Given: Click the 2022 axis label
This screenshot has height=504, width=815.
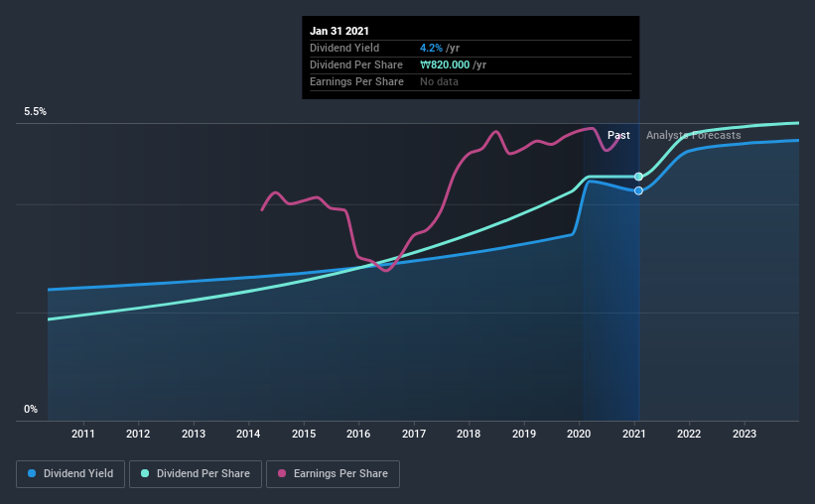Looking at the screenshot, I should tap(689, 434).
